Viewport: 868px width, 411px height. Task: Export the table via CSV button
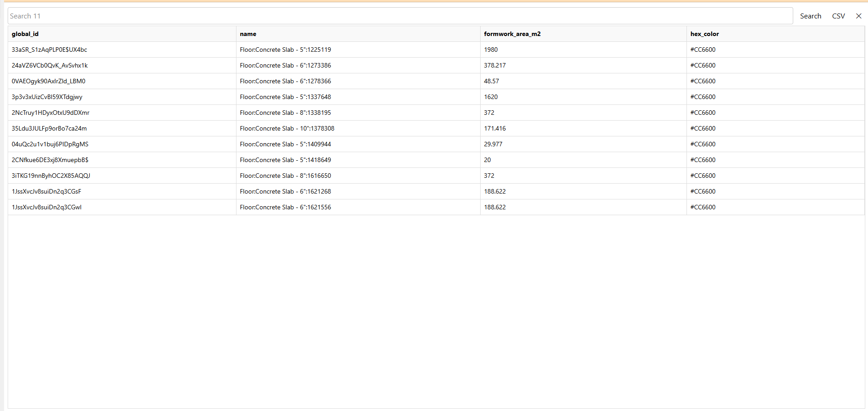click(x=838, y=16)
